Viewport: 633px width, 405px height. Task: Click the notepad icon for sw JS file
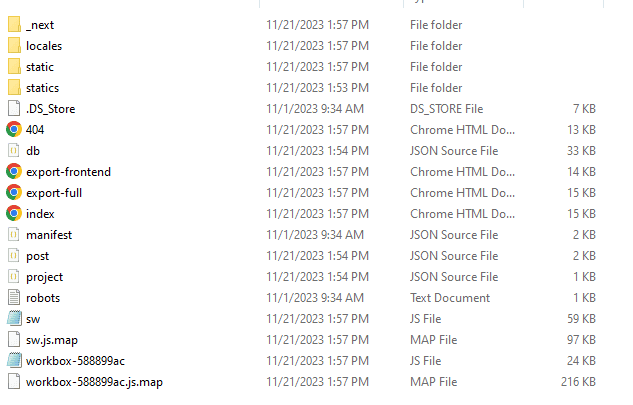14,318
